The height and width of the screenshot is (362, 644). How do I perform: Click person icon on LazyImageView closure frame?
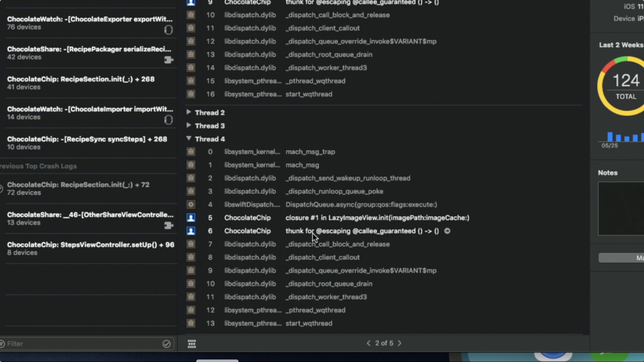click(x=191, y=218)
